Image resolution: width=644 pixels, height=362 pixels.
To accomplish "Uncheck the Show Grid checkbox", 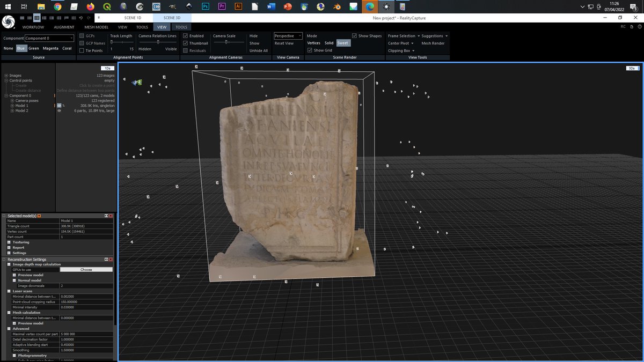I will click(x=310, y=50).
